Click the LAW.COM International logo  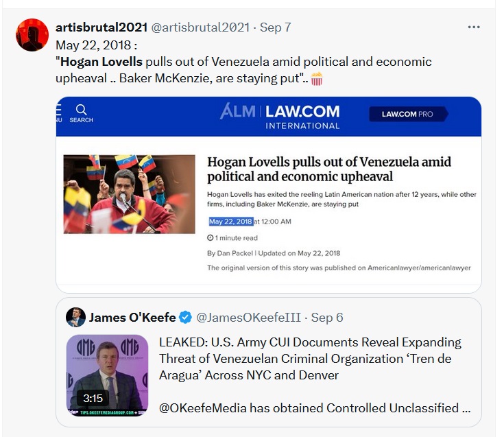pos(302,117)
